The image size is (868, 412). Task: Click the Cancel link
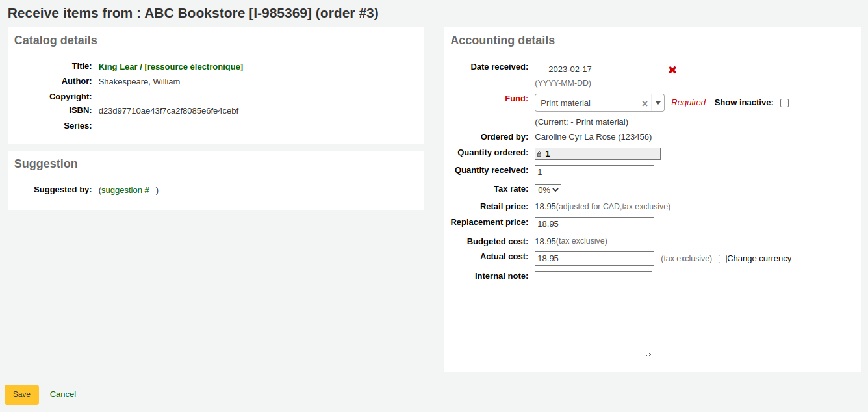click(62, 394)
